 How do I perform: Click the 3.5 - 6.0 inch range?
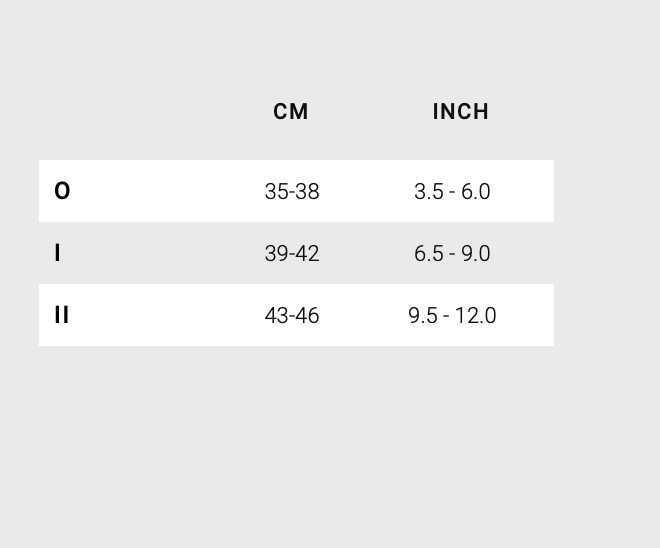click(x=452, y=192)
